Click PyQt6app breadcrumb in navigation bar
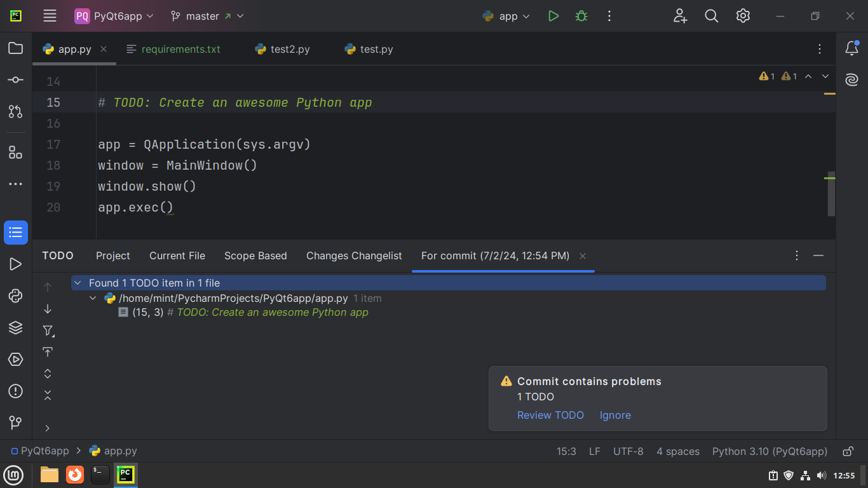Viewport: 868px width, 488px height. click(x=40, y=451)
